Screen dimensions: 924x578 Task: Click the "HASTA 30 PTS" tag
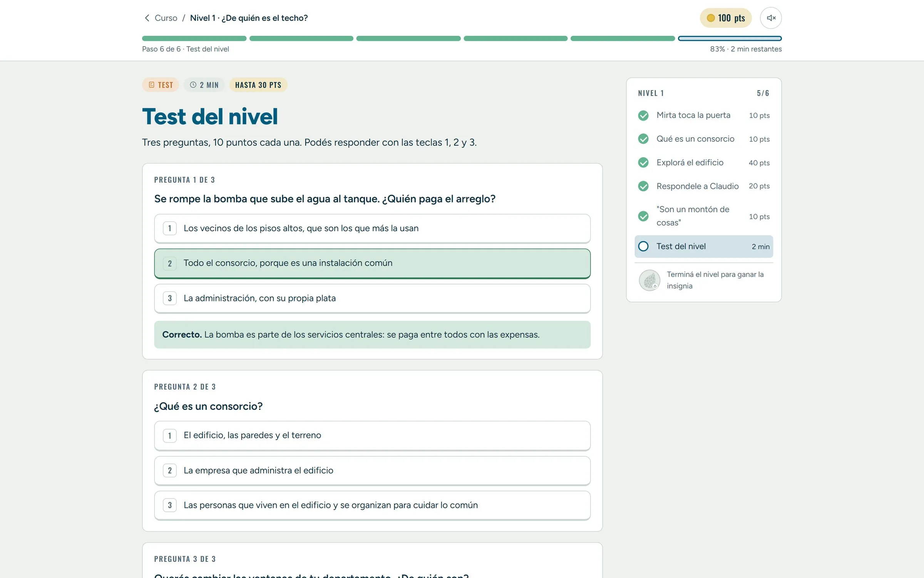[x=258, y=85]
